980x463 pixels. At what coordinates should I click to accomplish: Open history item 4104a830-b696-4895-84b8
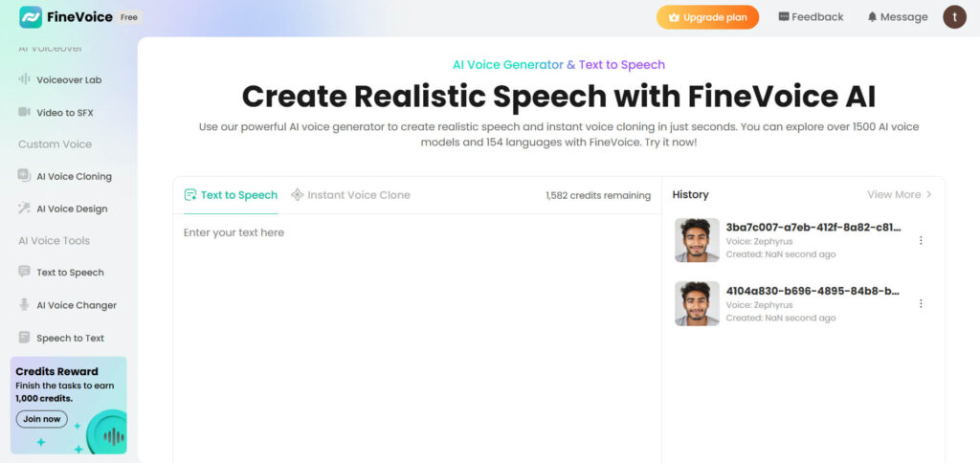click(813, 291)
